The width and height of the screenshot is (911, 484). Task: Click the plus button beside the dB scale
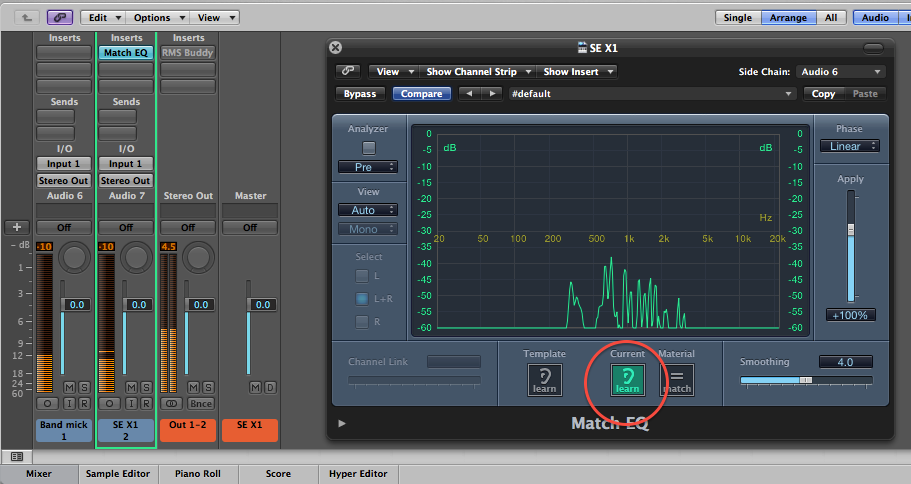(17, 227)
